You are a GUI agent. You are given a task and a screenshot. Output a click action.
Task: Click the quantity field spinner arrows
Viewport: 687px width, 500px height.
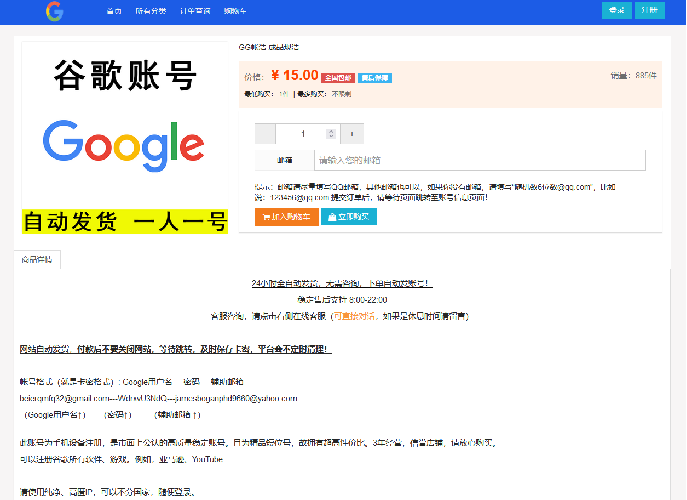[x=331, y=134]
